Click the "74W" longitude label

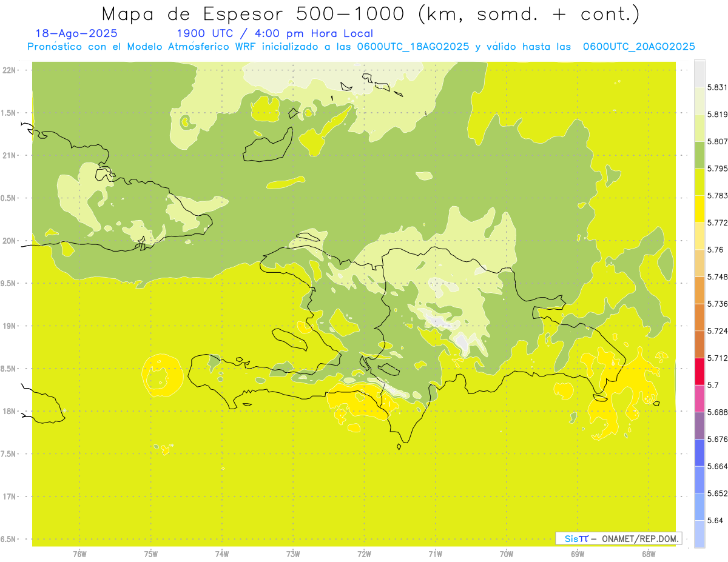(x=222, y=554)
